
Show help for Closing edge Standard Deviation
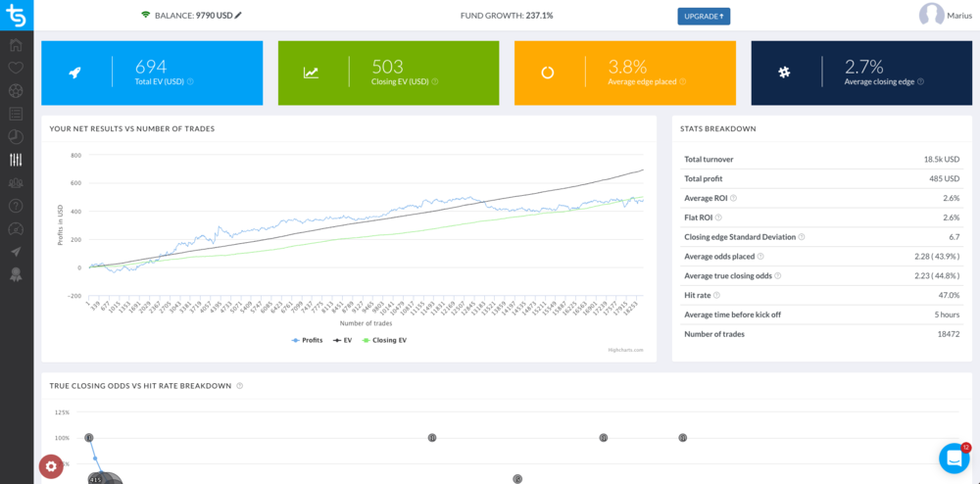[802, 237]
